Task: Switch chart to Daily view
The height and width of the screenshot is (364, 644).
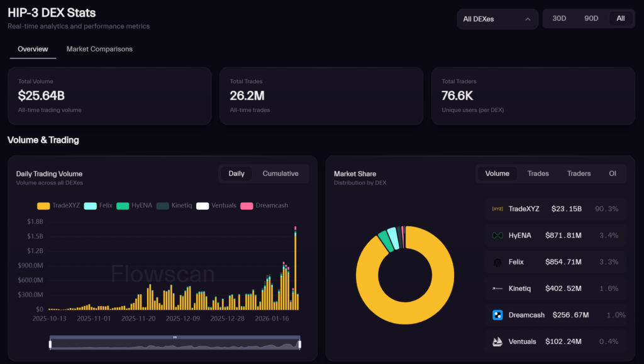Action: tap(236, 174)
